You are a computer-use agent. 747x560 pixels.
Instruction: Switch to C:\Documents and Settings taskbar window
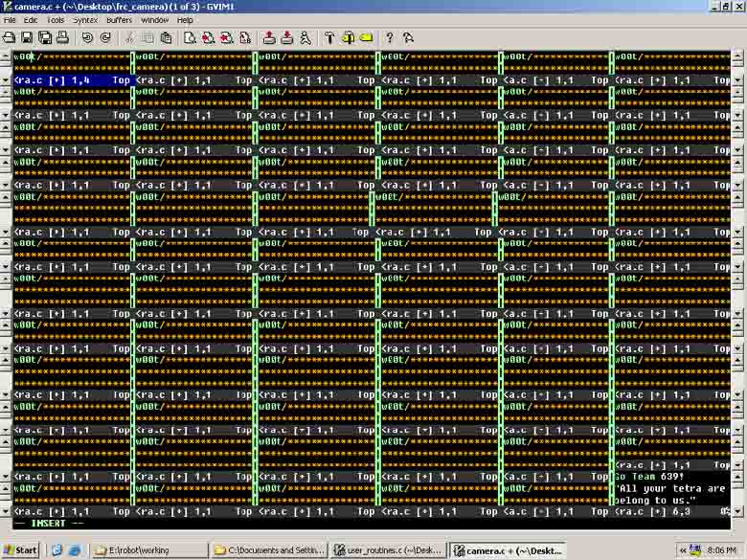coord(269,550)
